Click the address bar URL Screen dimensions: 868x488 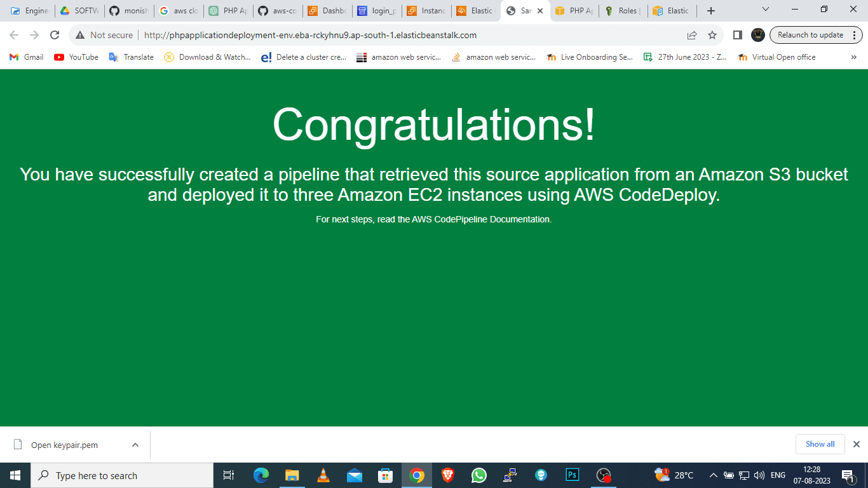tap(310, 35)
